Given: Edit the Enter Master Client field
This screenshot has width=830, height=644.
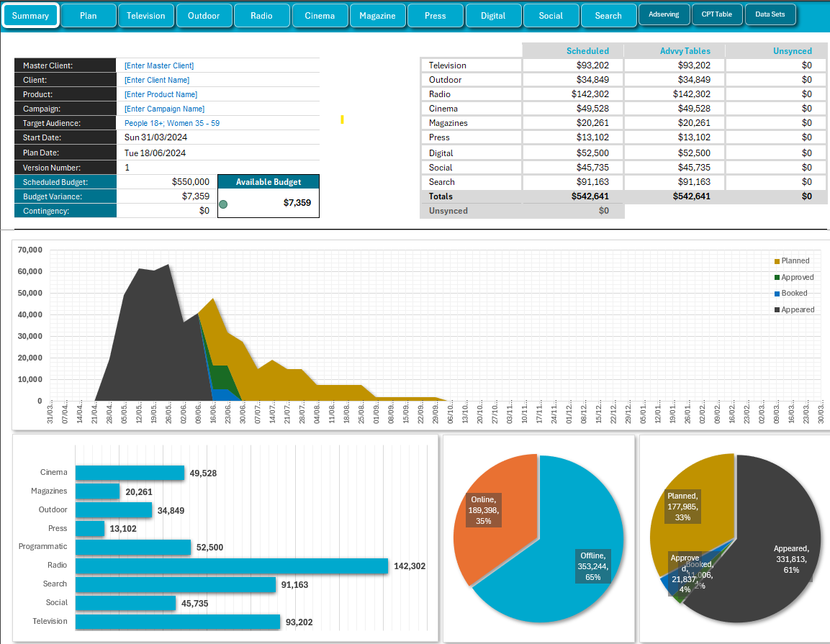Looking at the screenshot, I should 159,65.
